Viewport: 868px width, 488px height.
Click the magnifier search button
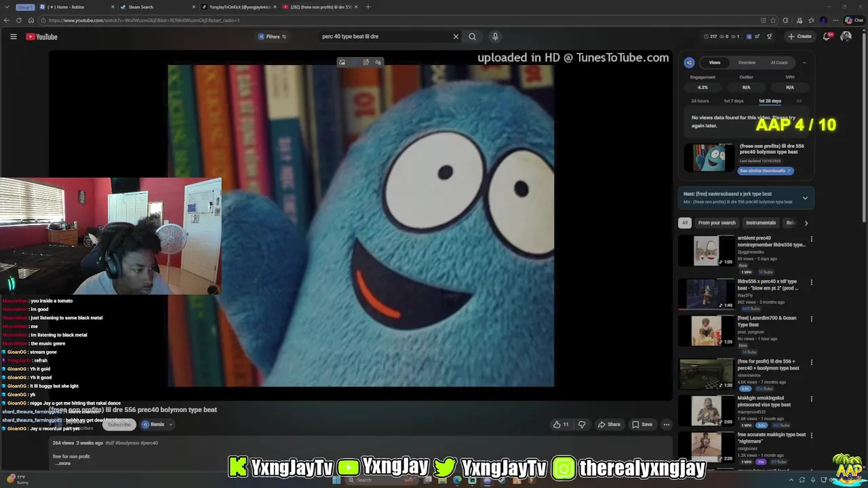[473, 37]
